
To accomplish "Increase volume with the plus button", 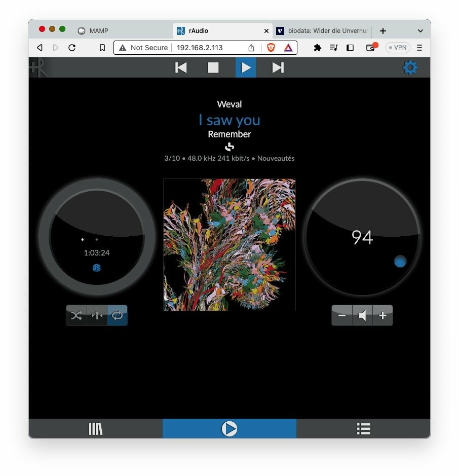I will [382, 315].
